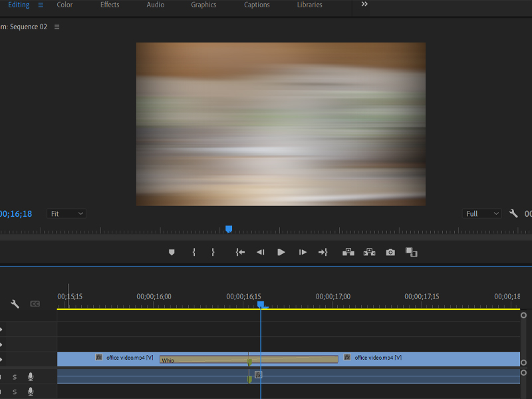Export frame with the camera icon
This screenshot has height=399, width=532.
(390, 253)
